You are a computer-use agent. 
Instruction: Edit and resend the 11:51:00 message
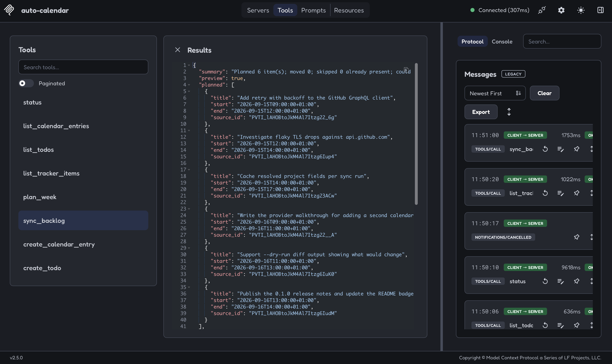coord(561,149)
